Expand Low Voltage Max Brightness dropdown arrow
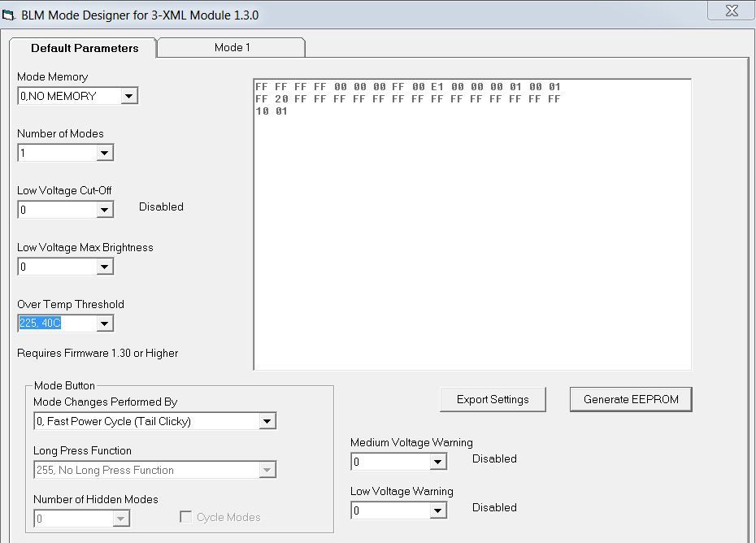 [x=104, y=267]
